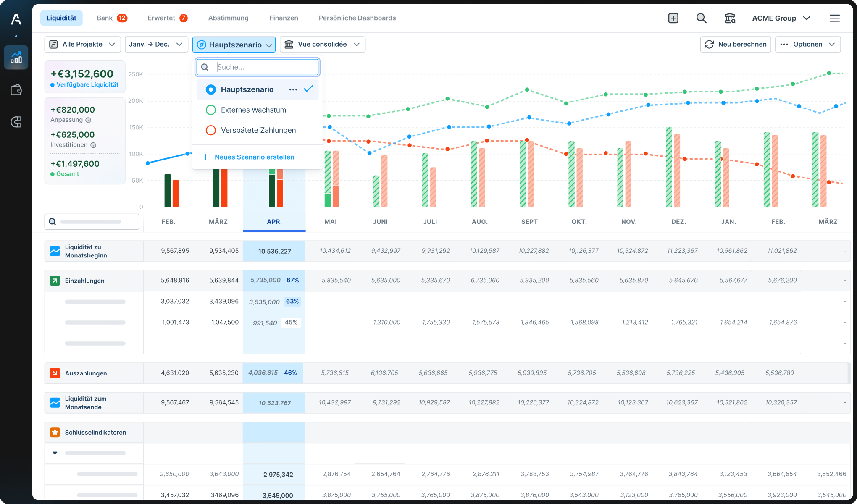Click Neues Szenario erstellen link
The image size is (857, 504).
(254, 157)
